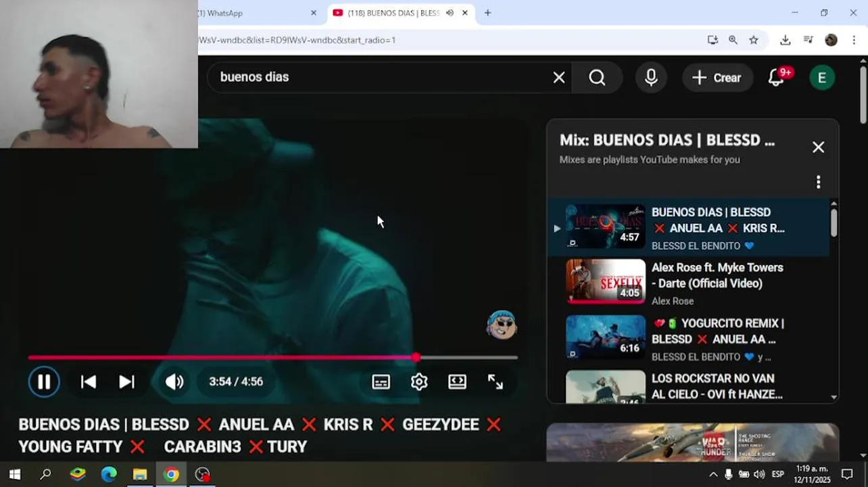Click the system tray microphone icon
This screenshot has height=487, width=868.
pos(728,474)
